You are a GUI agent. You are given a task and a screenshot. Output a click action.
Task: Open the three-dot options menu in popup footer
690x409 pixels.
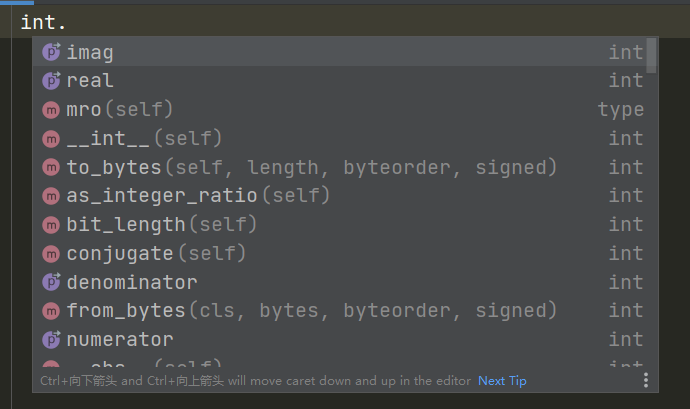click(646, 380)
